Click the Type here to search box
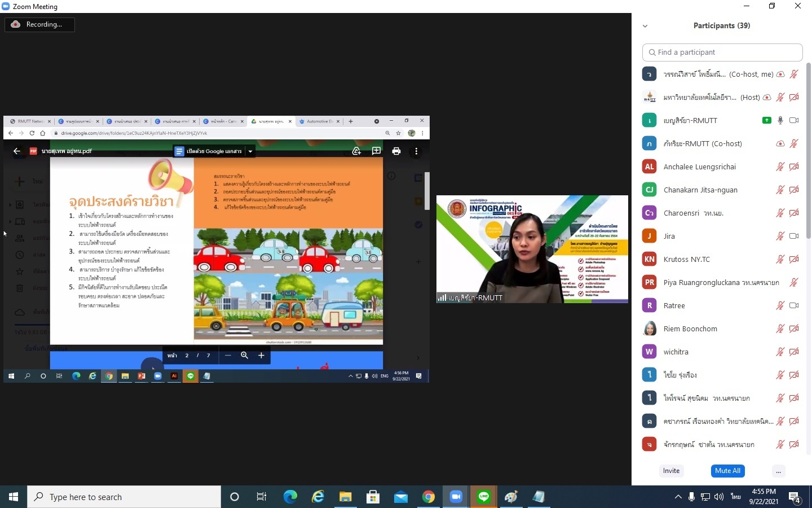This screenshot has width=812, height=508. point(124,497)
